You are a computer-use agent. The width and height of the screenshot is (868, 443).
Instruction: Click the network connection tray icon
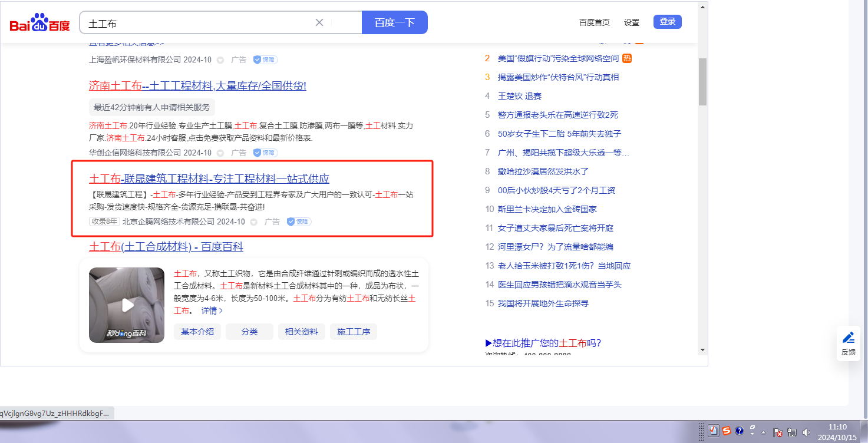[792, 432]
